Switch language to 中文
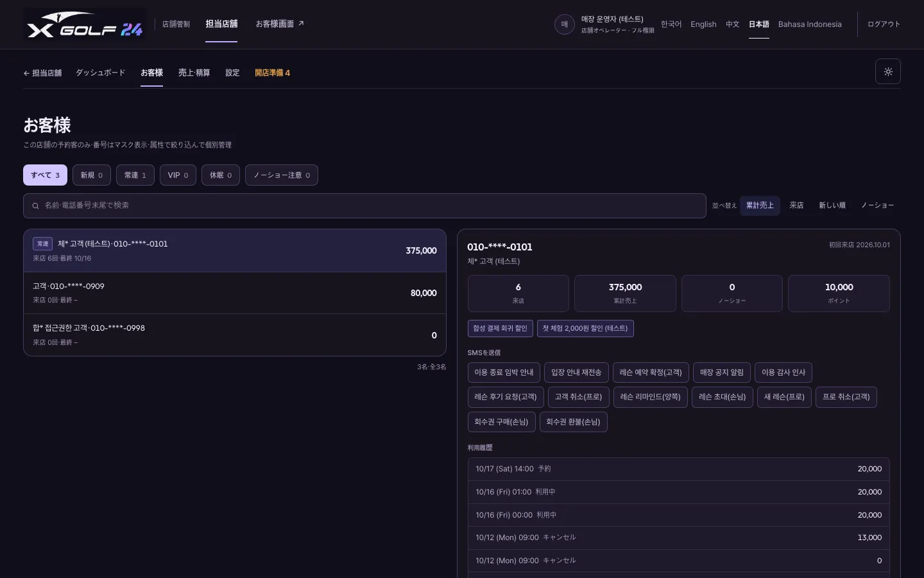 732,24
